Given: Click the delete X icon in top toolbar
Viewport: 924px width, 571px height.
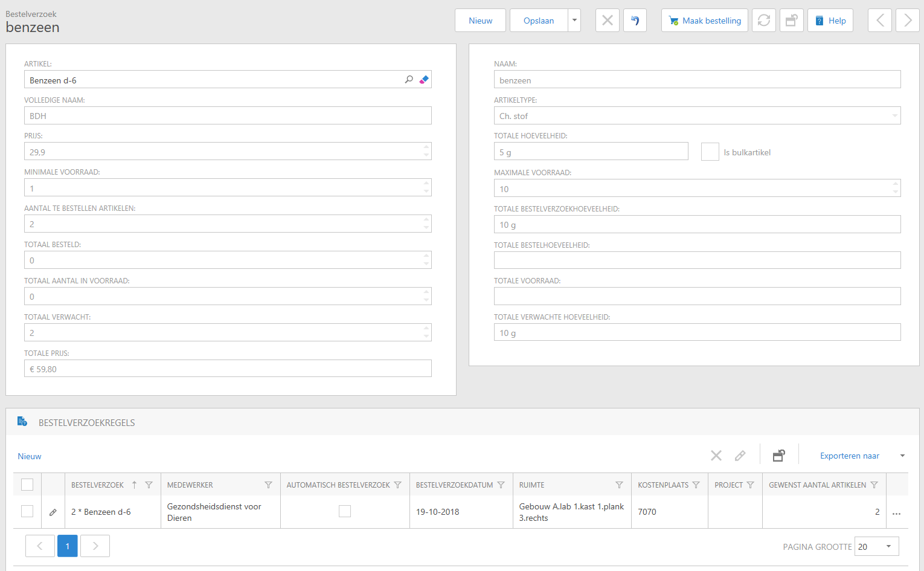Looking at the screenshot, I should tap(607, 21).
